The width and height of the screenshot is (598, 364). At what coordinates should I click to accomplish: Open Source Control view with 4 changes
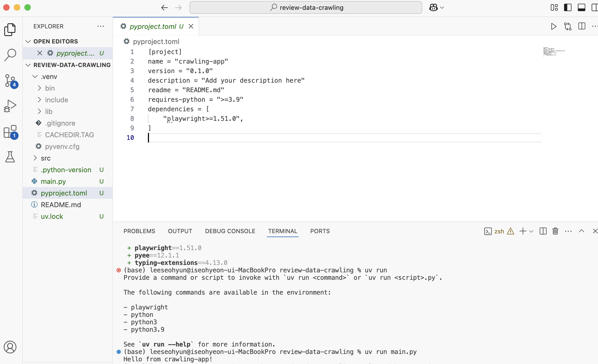pyautogui.click(x=10, y=81)
